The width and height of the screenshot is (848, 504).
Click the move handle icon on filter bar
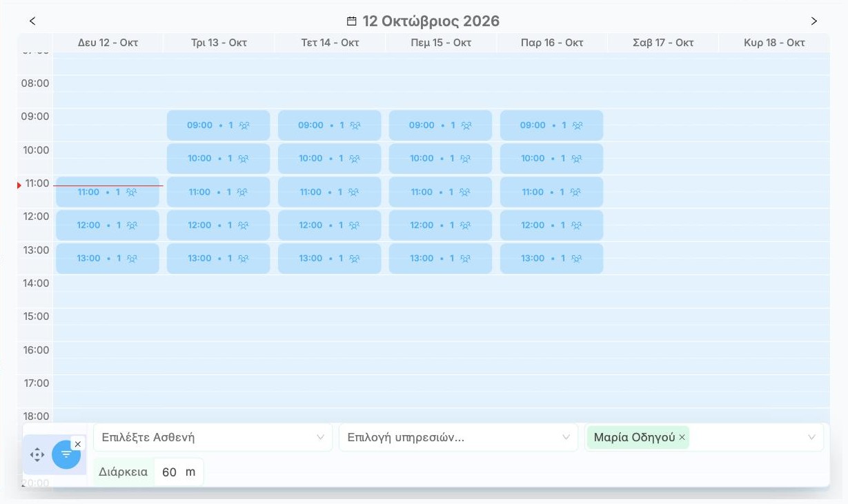37,454
